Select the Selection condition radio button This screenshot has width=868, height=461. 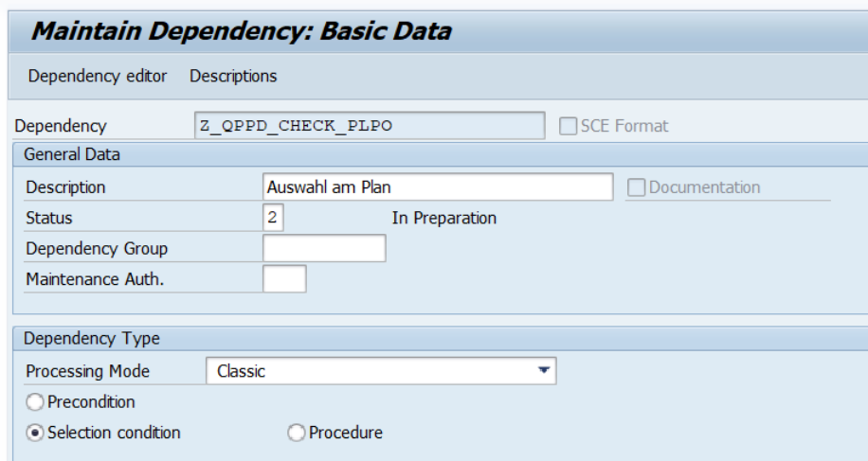(33, 433)
